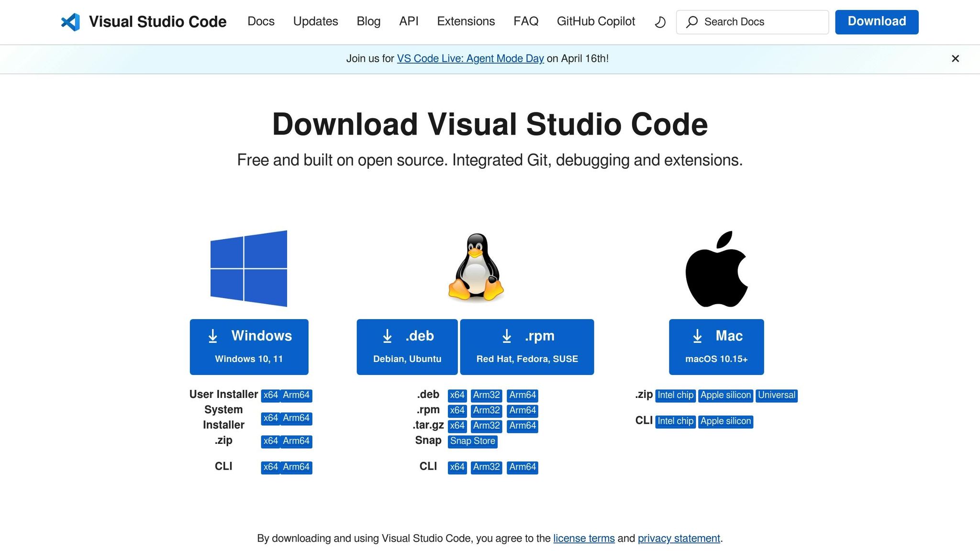
Task: Select Arm64 for Windows User Installer
Action: [x=296, y=396]
